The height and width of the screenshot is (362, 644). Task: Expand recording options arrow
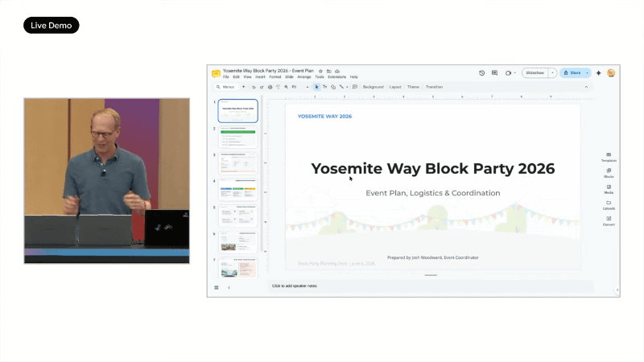coord(514,73)
